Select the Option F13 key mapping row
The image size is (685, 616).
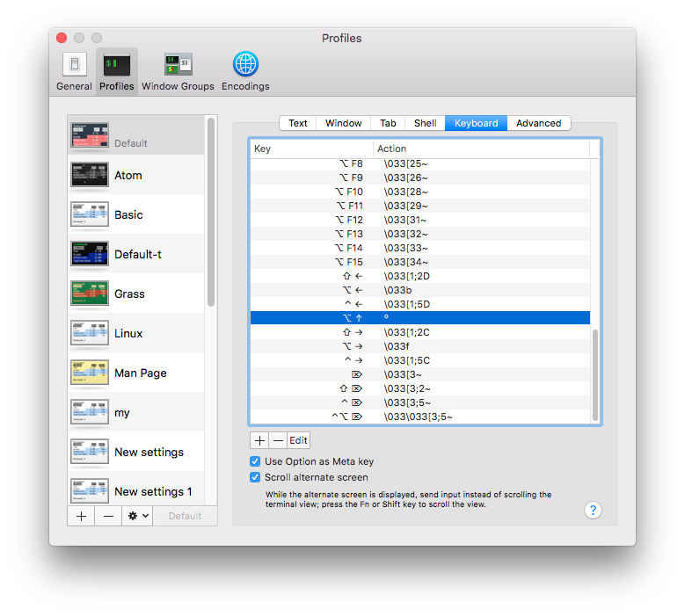[419, 234]
